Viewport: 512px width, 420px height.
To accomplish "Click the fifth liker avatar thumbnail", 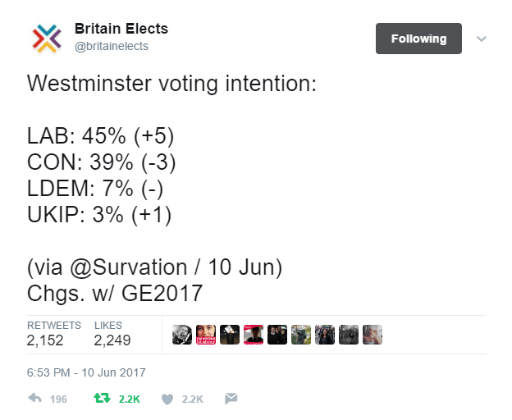I will click(277, 335).
